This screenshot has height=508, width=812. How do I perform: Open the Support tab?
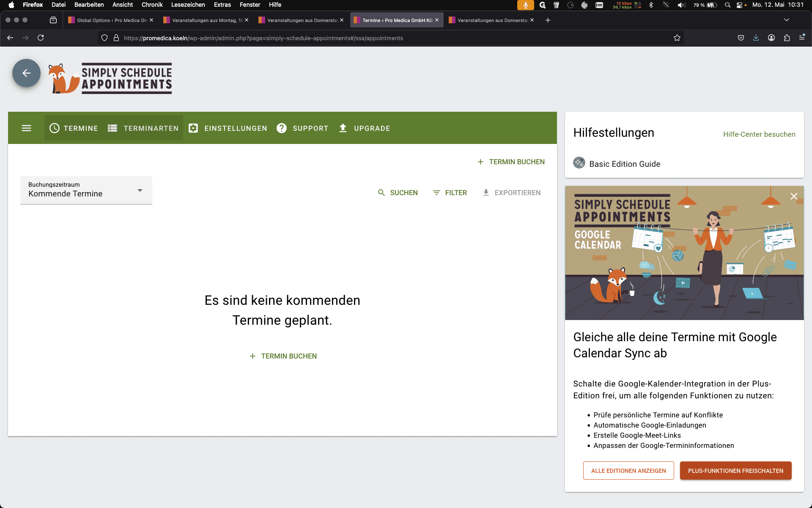pyautogui.click(x=302, y=128)
